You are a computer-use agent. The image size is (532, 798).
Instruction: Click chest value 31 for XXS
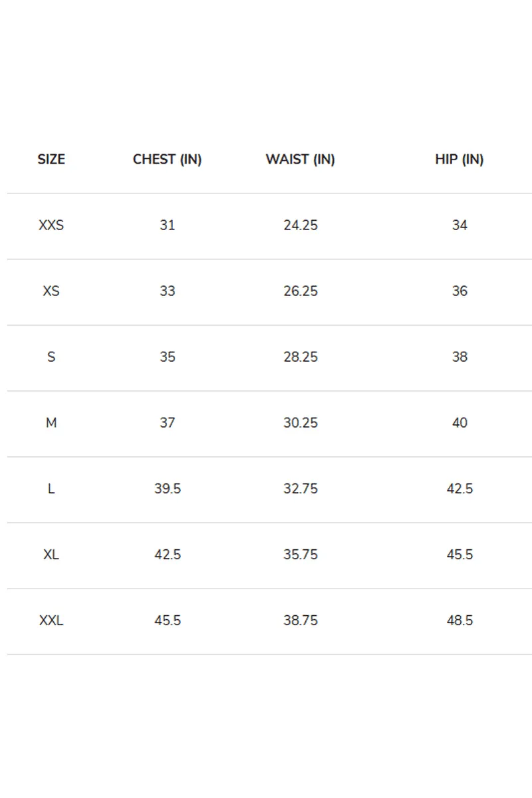tap(167, 225)
